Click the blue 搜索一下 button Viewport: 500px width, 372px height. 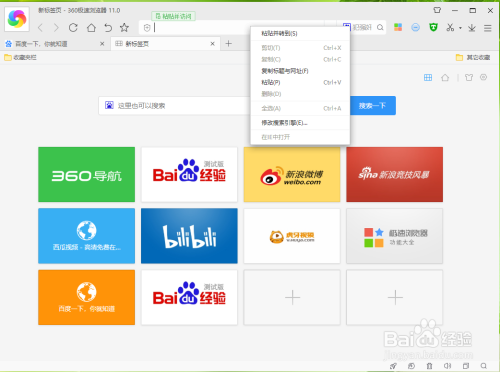pyautogui.click(x=373, y=106)
